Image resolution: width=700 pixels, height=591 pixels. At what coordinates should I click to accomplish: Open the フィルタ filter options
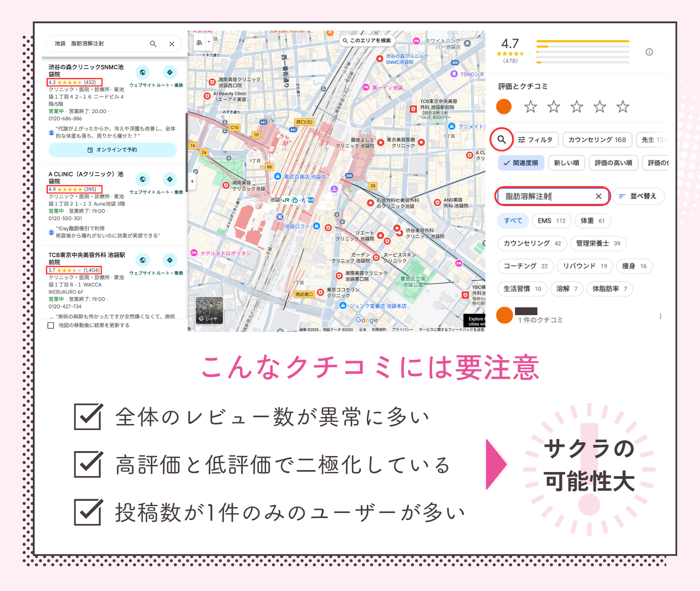[536, 140]
